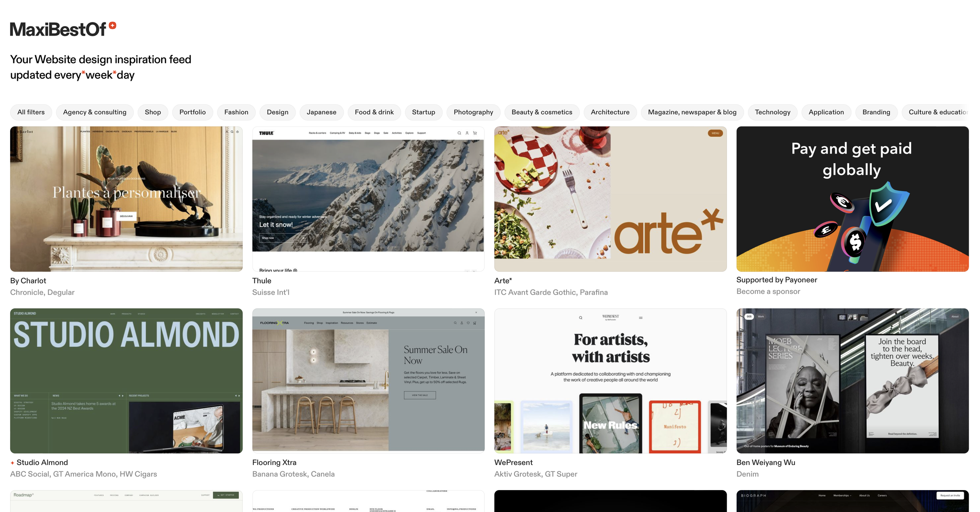This screenshot has height=512, width=980.
Task: Toggle the Shop filter chip
Action: coord(152,112)
